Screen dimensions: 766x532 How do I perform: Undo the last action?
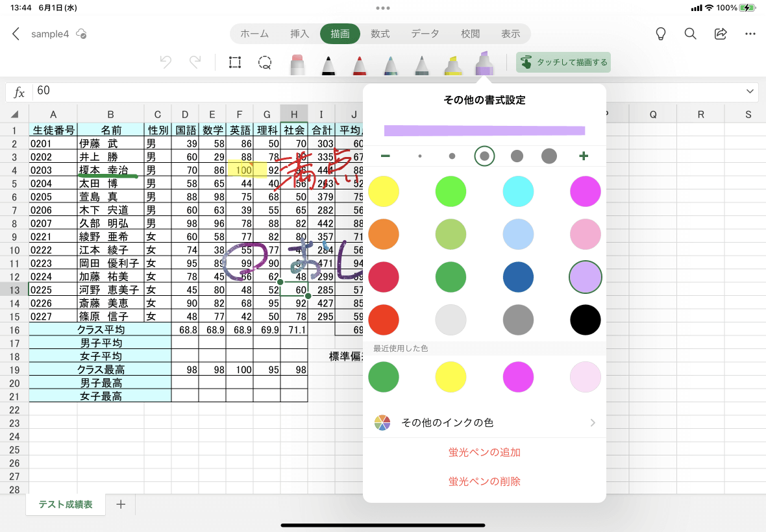point(166,62)
